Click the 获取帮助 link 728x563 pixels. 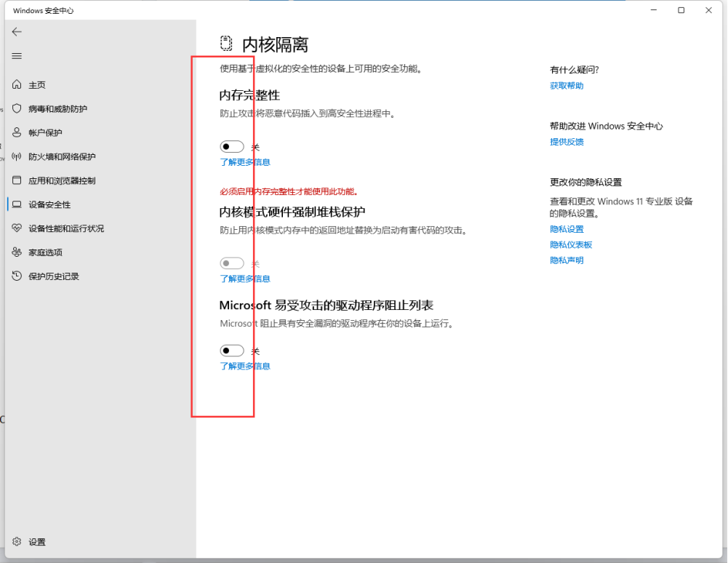(567, 86)
